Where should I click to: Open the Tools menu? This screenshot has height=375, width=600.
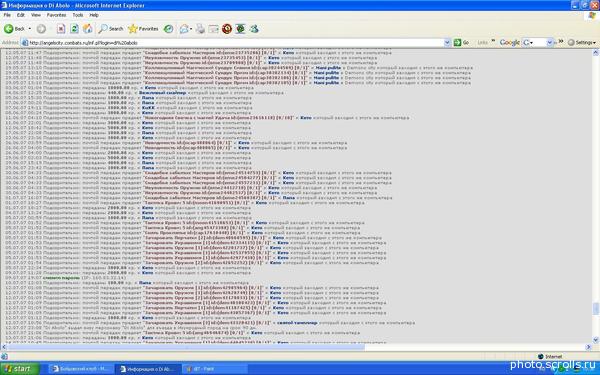(78, 15)
